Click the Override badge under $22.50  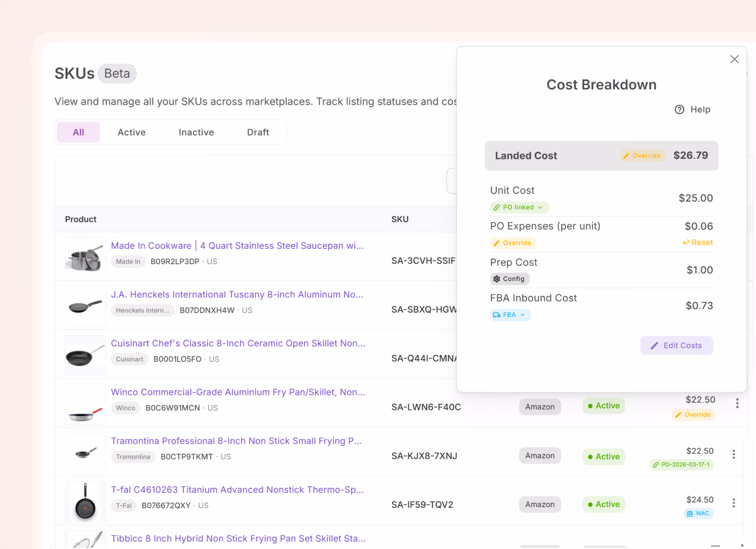pos(693,415)
